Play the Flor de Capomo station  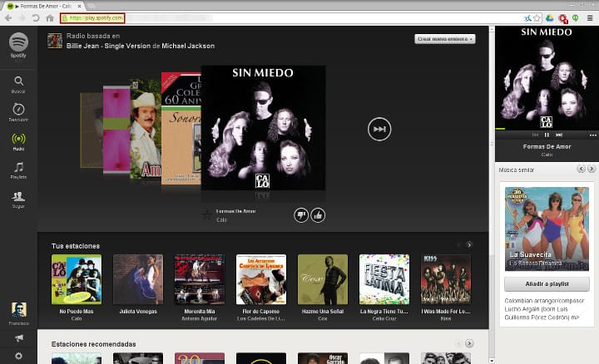tap(261, 279)
